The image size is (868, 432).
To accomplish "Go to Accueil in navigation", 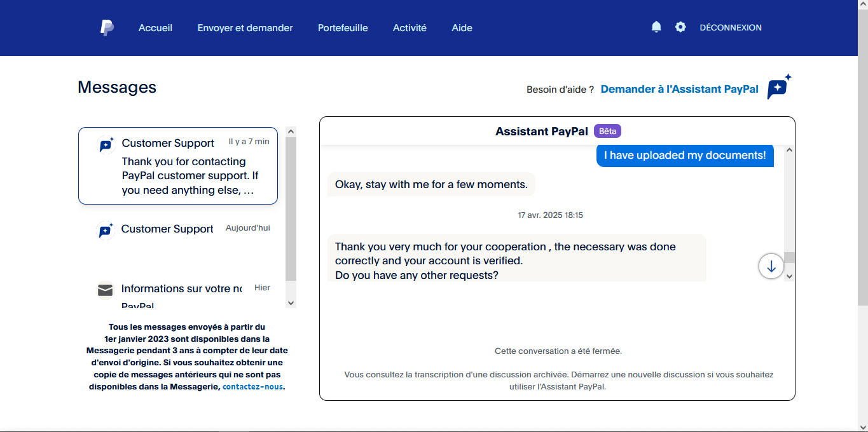I will click(x=155, y=28).
